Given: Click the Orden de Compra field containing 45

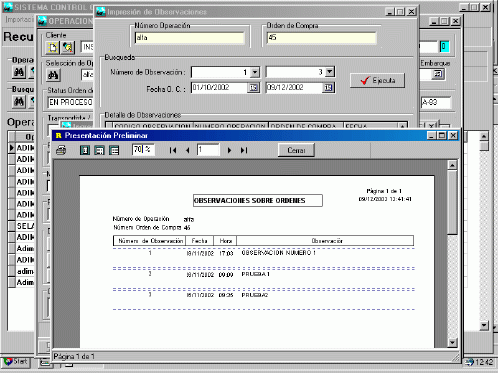Looking at the screenshot, I should pyautogui.click(x=322, y=37).
